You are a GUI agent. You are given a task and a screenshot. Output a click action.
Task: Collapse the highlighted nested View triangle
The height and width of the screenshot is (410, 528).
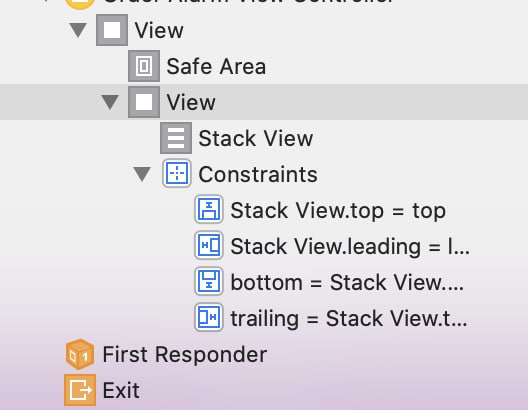[110, 102]
